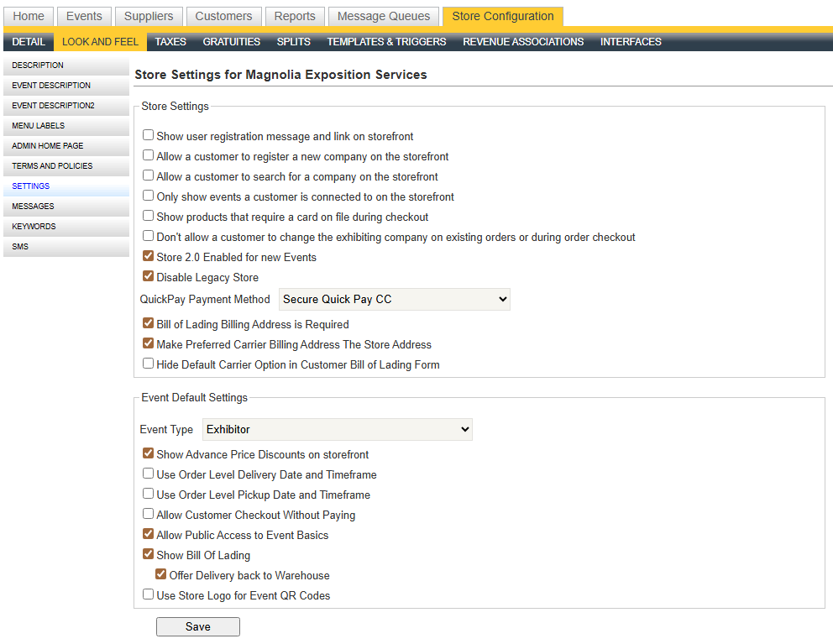Screen dimensions: 833x644
Task: Tick Hide Default Carrier Option checkbox
Action: pyautogui.click(x=149, y=364)
